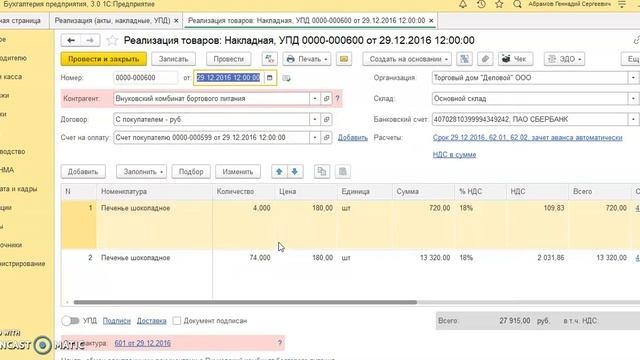Click the table horizontal scrollbar
This screenshot has height=360, width=640.
click(x=245, y=302)
